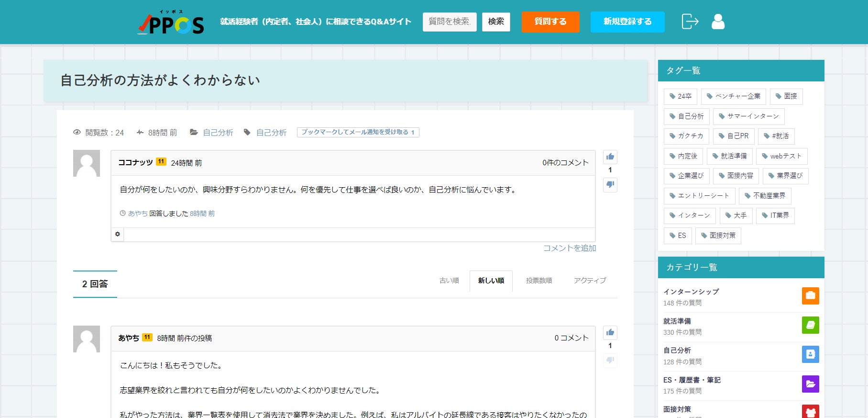The height and width of the screenshot is (418, 868).
Task: Switch to the アクティブ answers tab
Action: click(590, 281)
